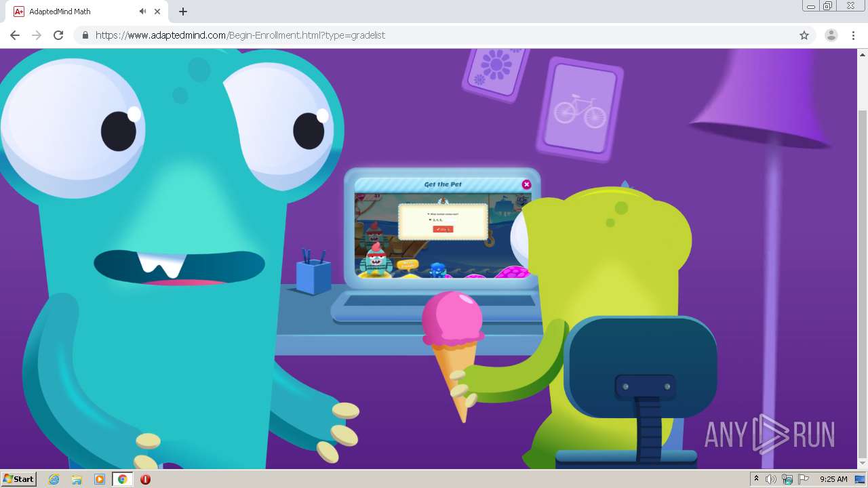This screenshot has height=488, width=868.
Task: Click the red button in game dialog
Action: click(442, 229)
